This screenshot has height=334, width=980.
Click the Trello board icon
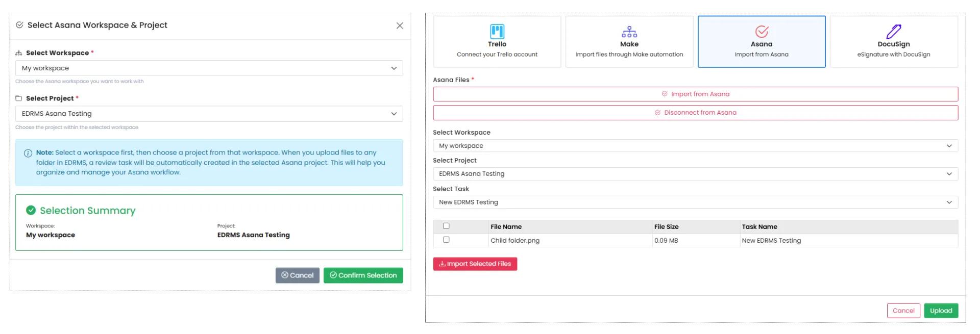point(497,32)
